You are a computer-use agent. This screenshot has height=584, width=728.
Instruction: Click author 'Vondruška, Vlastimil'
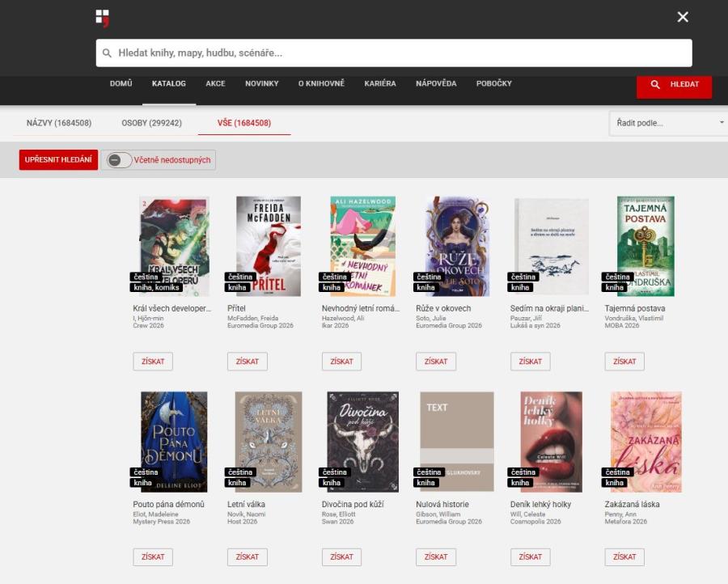pos(633,319)
